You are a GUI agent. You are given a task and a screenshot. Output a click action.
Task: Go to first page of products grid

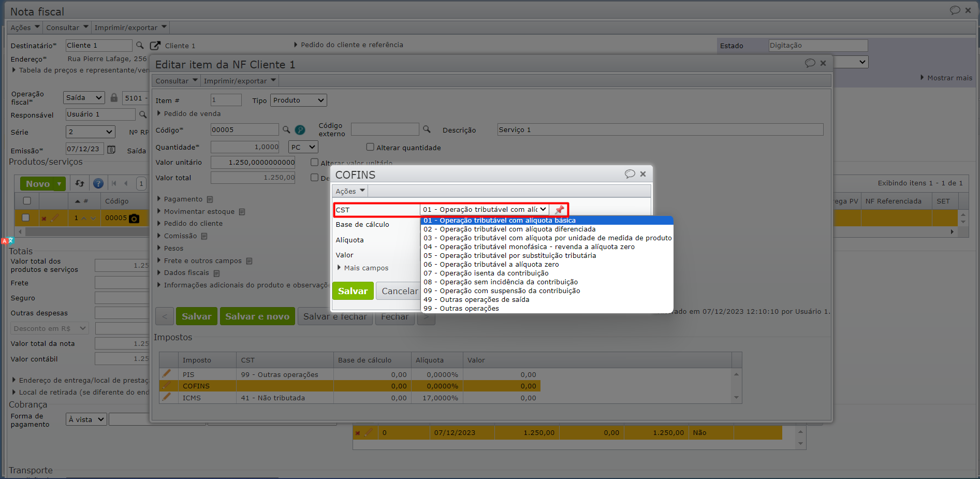[114, 183]
